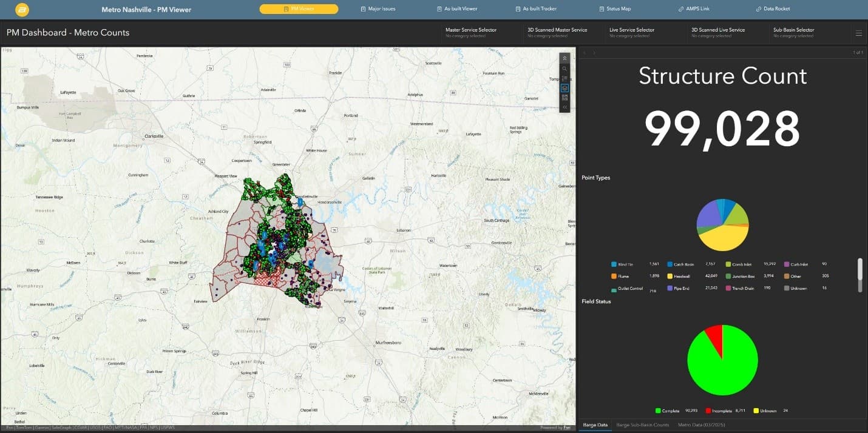Toggle the Catch Basin legend swatch
This screenshot has width=868, height=433.
tap(670, 264)
